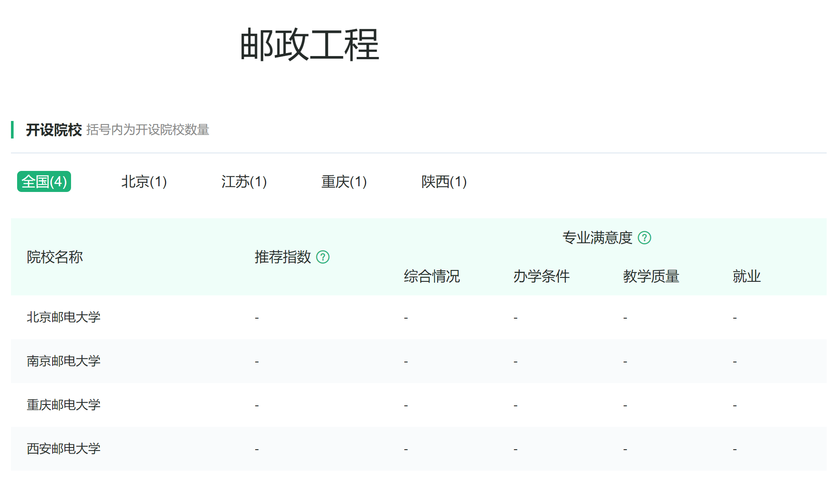Screen dimensions: 835x504
Task: Click the 推荐指数 column header text
Action: pos(283,257)
